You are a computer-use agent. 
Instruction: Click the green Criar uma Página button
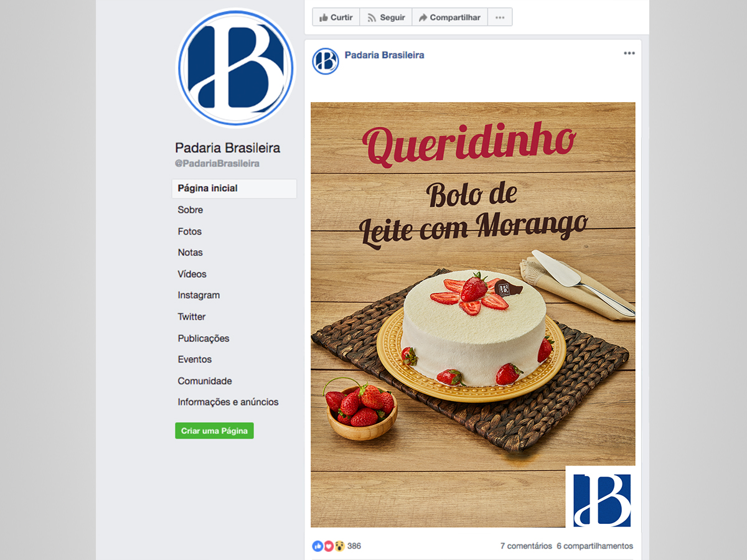coord(214,431)
